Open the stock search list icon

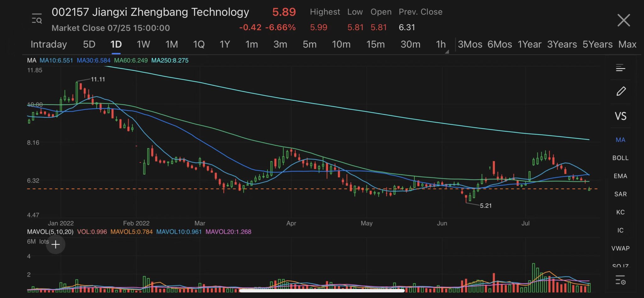pyautogui.click(x=37, y=19)
